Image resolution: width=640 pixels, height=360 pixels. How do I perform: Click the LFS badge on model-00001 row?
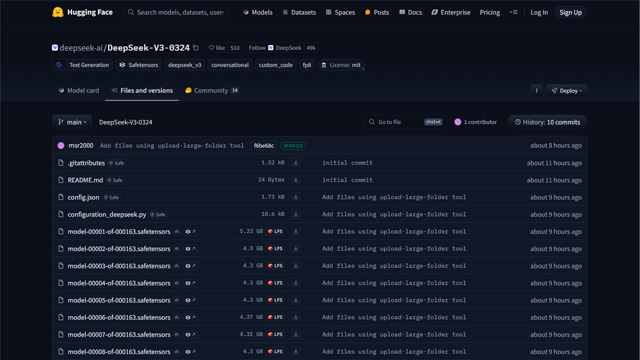(275, 231)
